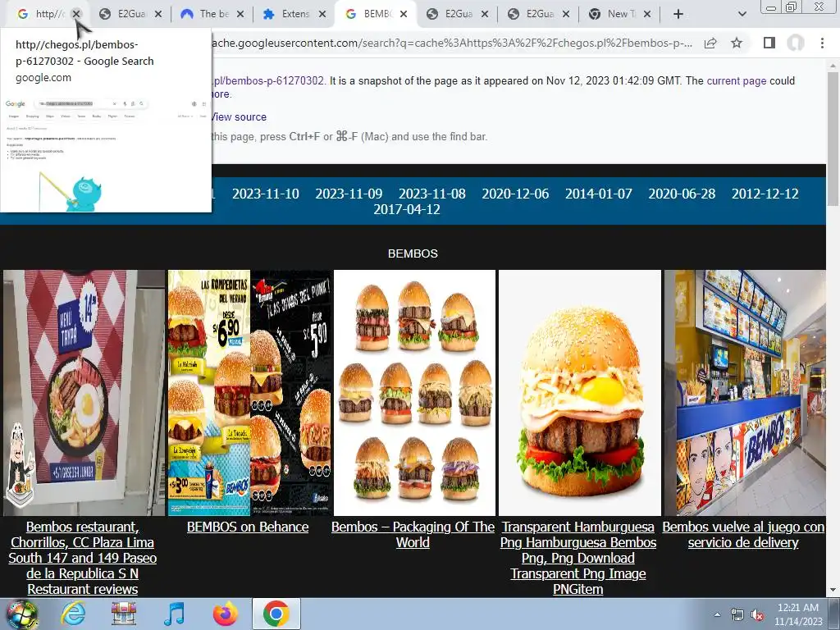Viewport: 840px width, 630px height.
Task: Launch Internet Explorer from taskbar
Action: click(x=73, y=614)
